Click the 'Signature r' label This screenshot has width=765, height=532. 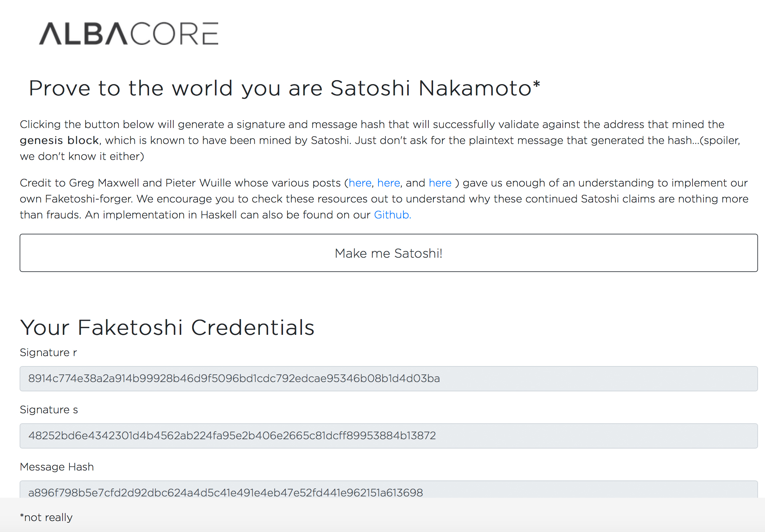click(48, 352)
